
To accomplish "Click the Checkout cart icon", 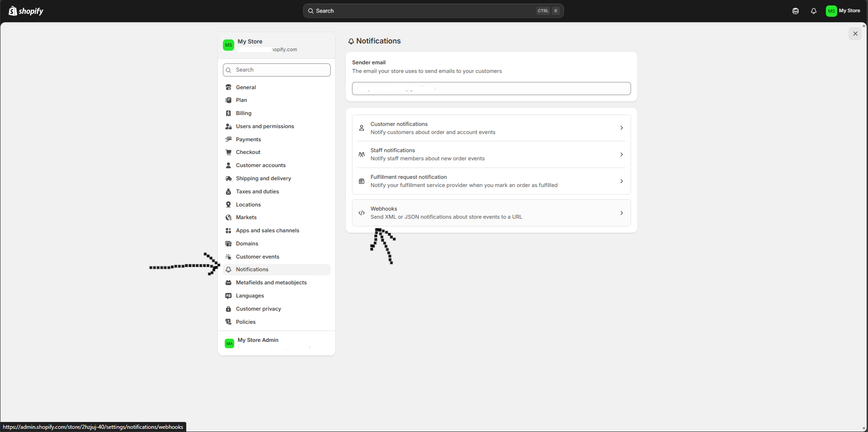I will coord(229,152).
